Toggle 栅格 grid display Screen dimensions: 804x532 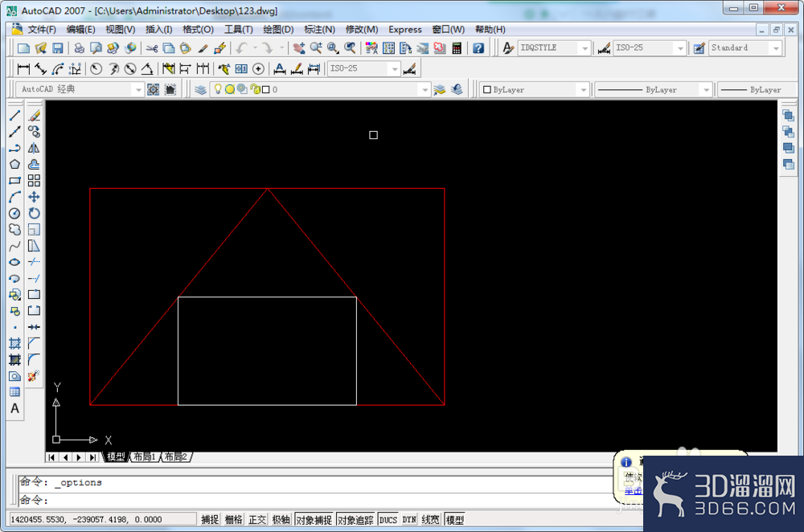point(234,520)
